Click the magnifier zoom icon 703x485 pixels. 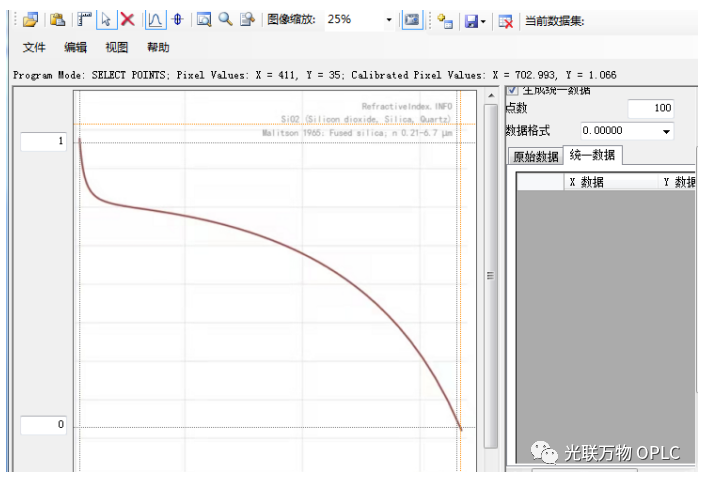[225, 19]
